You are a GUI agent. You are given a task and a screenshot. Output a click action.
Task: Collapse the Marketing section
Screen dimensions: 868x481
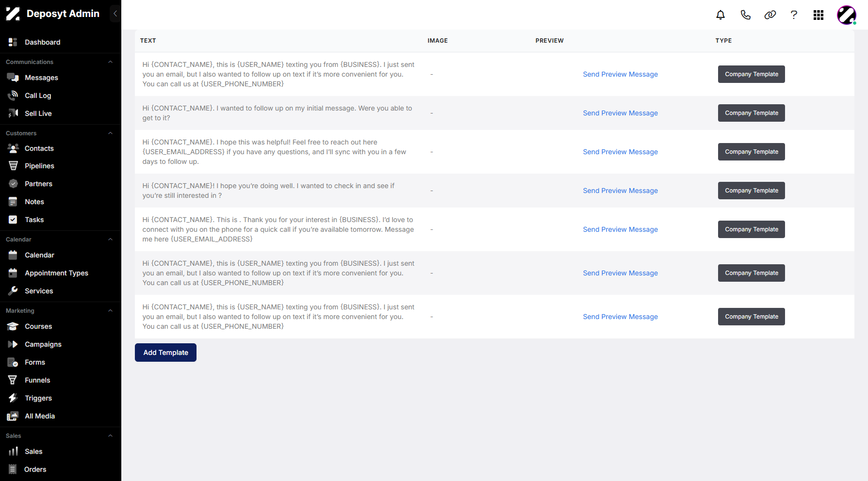coord(110,311)
